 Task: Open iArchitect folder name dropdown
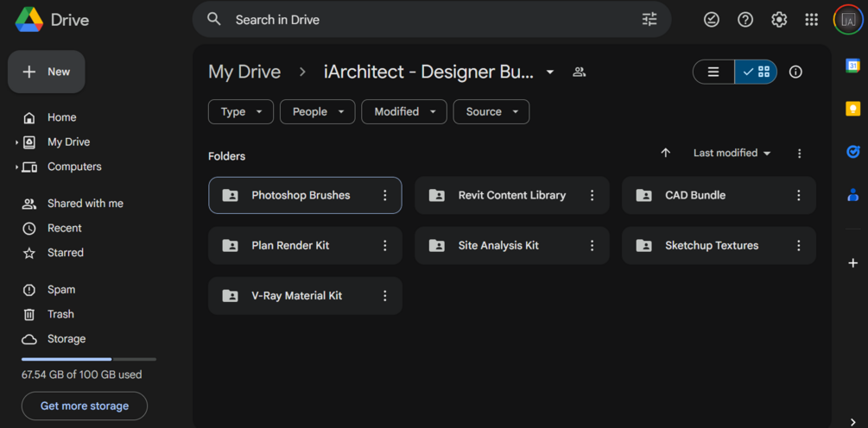[x=549, y=72]
